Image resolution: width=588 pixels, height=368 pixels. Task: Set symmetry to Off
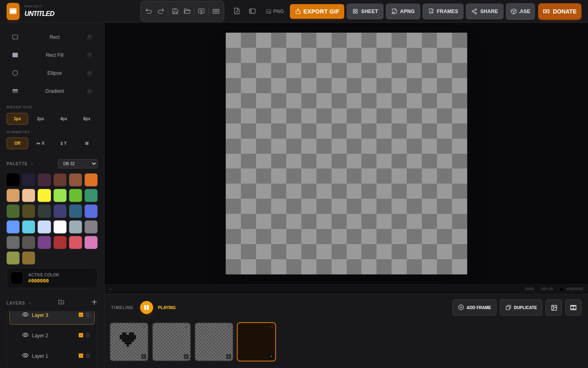(17, 144)
